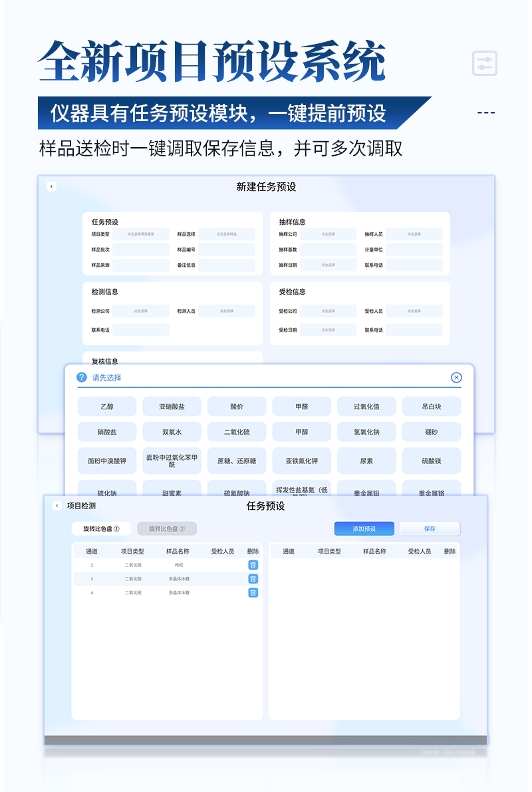The height and width of the screenshot is (792, 532).
Task: Choose the 二氧化硫 test item in popup
Action: pos(237,433)
